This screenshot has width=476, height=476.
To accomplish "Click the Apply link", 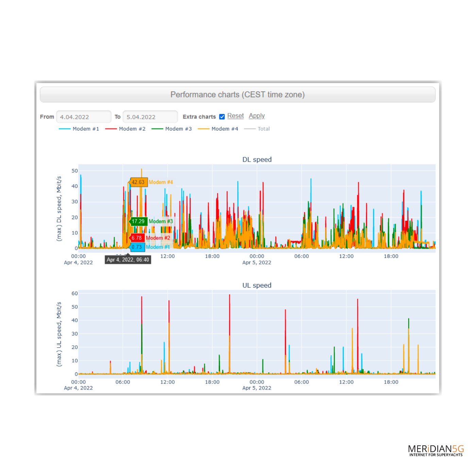I will click(256, 116).
